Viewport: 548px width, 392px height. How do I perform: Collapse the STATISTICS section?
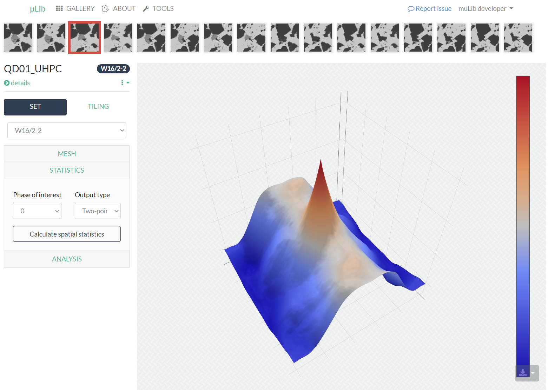pos(67,170)
